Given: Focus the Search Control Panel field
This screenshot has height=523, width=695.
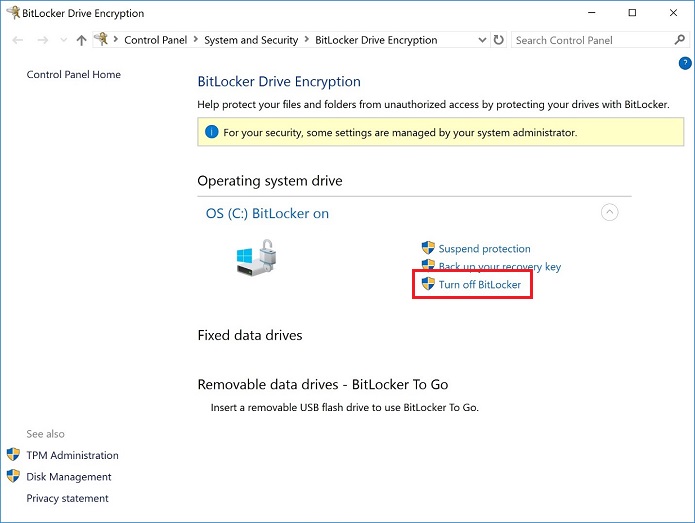Looking at the screenshot, I should click(x=592, y=40).
